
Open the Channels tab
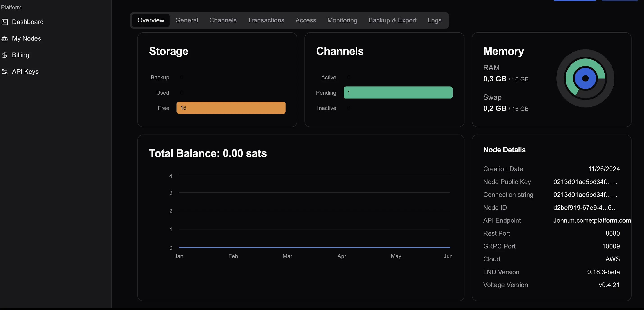[x=222, y=20]
